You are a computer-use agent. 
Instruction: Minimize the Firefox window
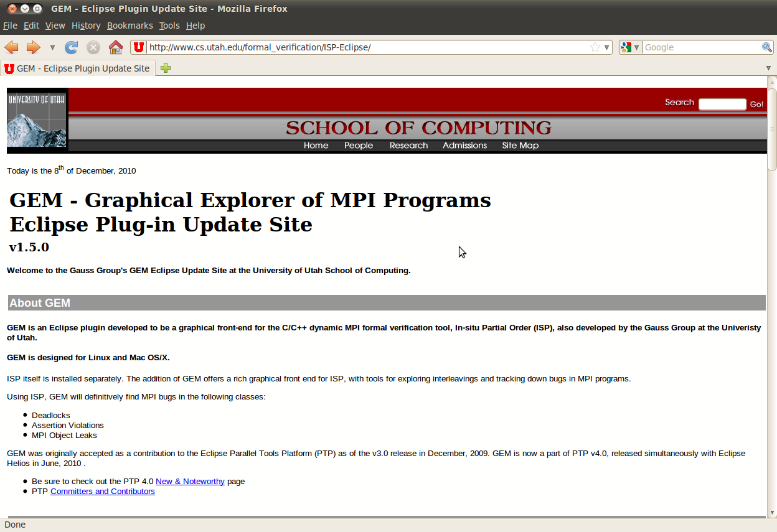point(25,9)
